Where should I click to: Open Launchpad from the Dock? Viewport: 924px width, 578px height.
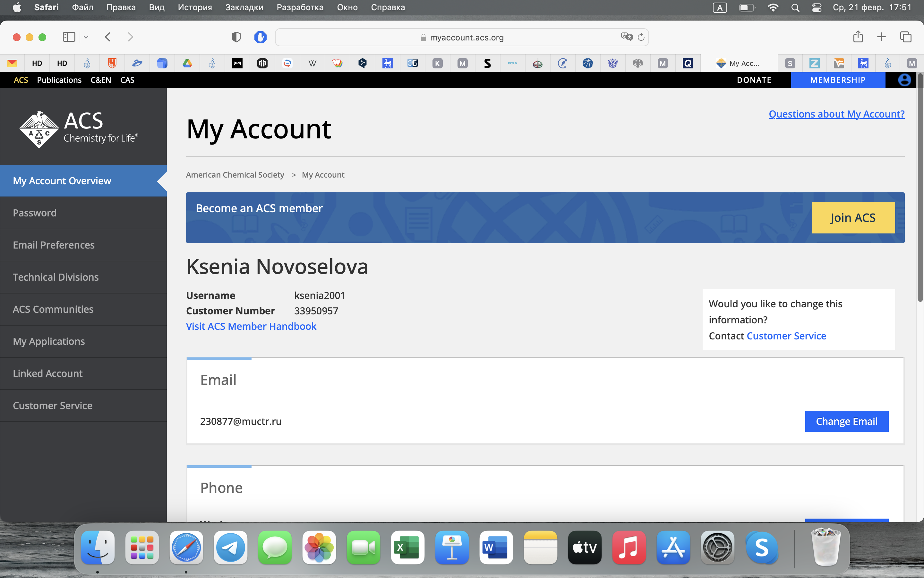pos(142,547)
